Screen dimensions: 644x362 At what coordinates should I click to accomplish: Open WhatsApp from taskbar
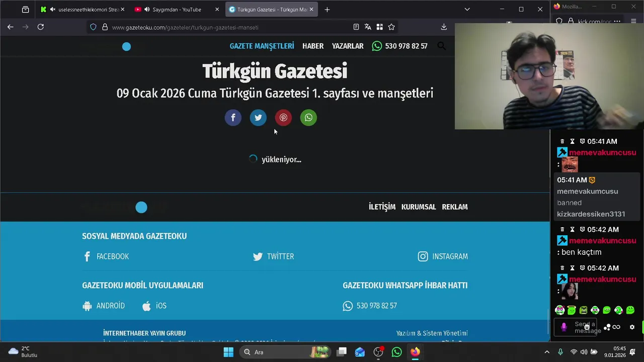point(396,352)
